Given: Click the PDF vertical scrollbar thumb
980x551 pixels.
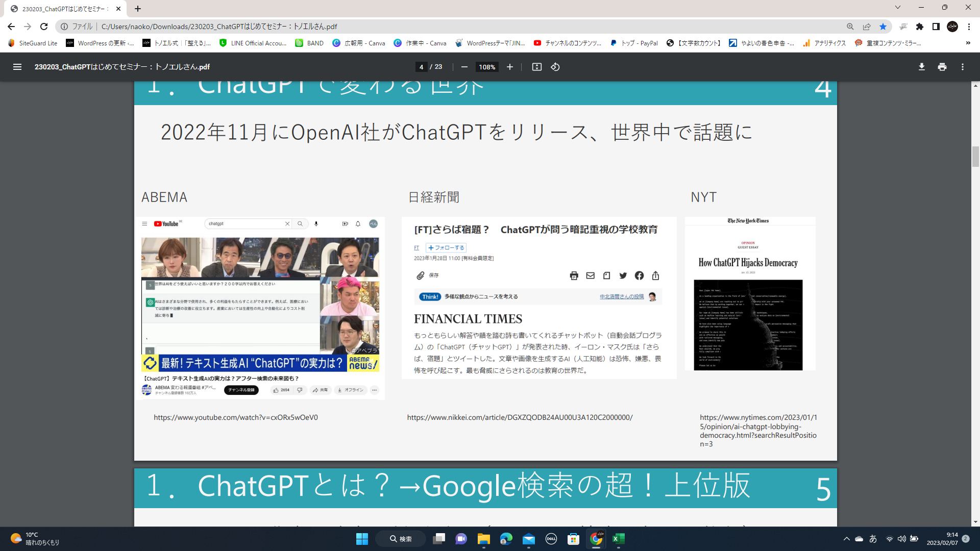Looking at the screenshot, I should [975, 156].
